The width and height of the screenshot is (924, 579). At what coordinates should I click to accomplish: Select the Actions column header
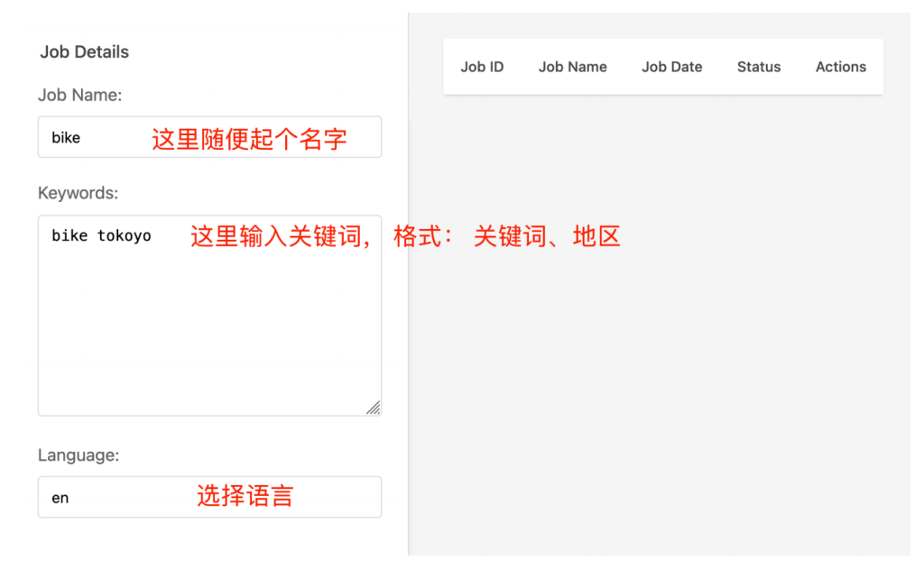click(x=839, y=67)
